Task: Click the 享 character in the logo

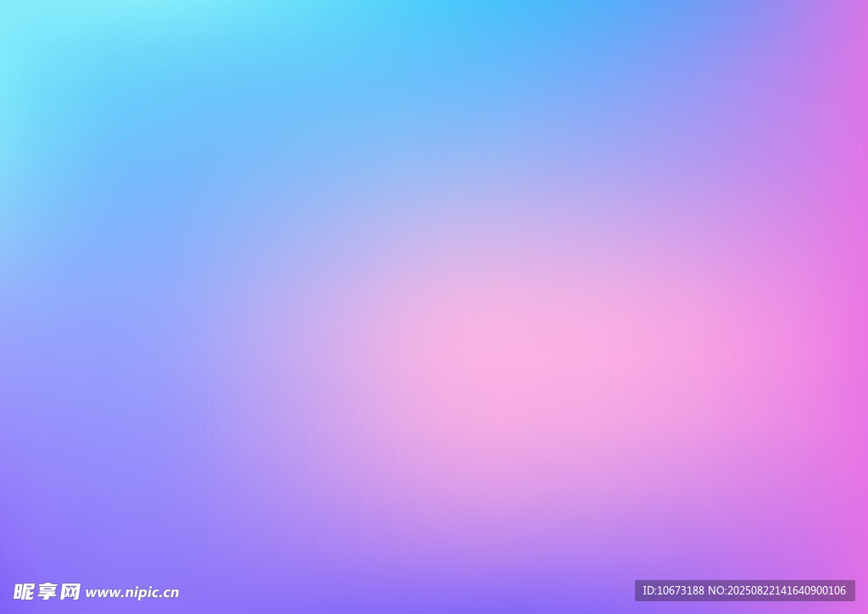Action: coord(47,592)
